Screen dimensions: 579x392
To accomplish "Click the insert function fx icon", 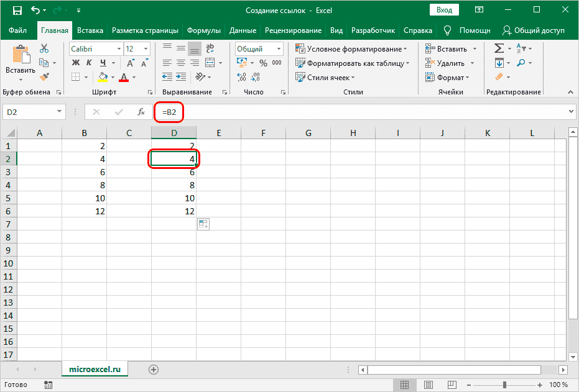I will point(141,112).
